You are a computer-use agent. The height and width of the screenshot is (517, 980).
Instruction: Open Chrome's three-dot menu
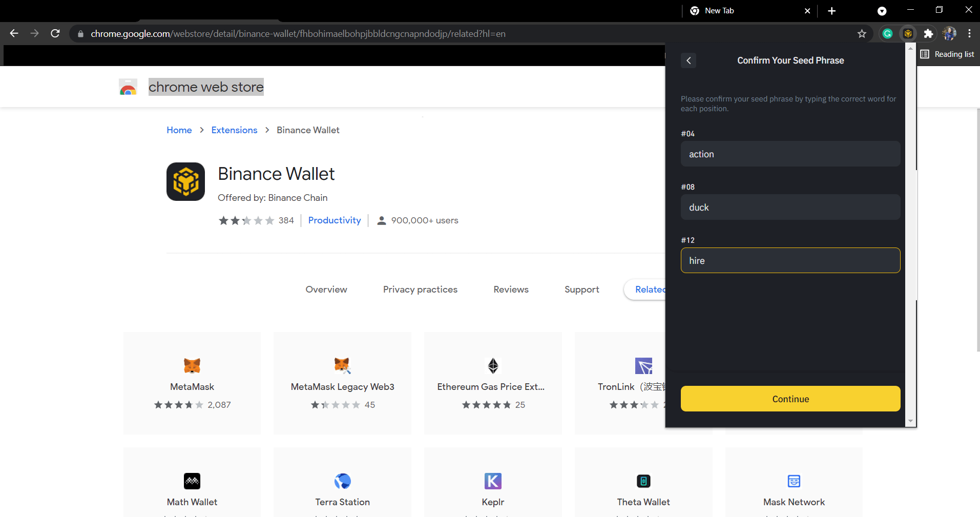click(969, 33)
